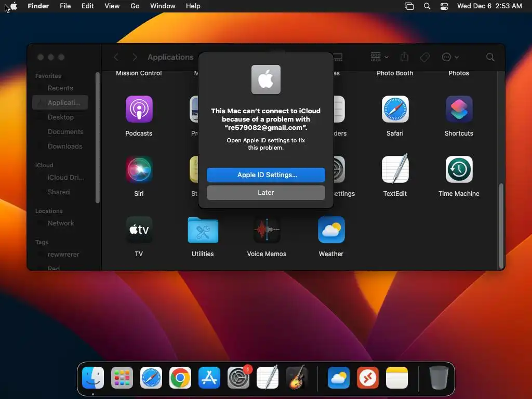Open the Siri app icon
This screenshot has width=532, height=399.
[139, 169]
